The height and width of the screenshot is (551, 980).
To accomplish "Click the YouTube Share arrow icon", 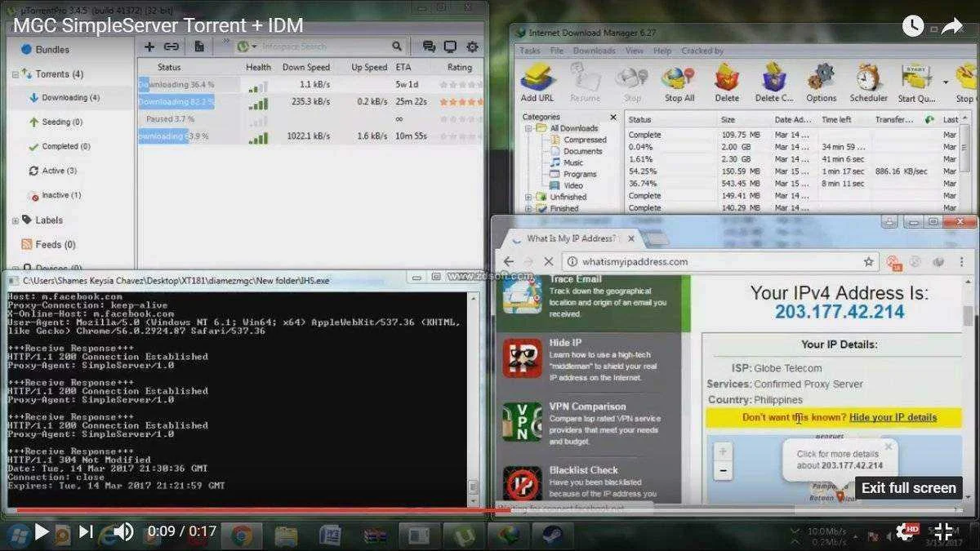I will [x=952, y=26].
